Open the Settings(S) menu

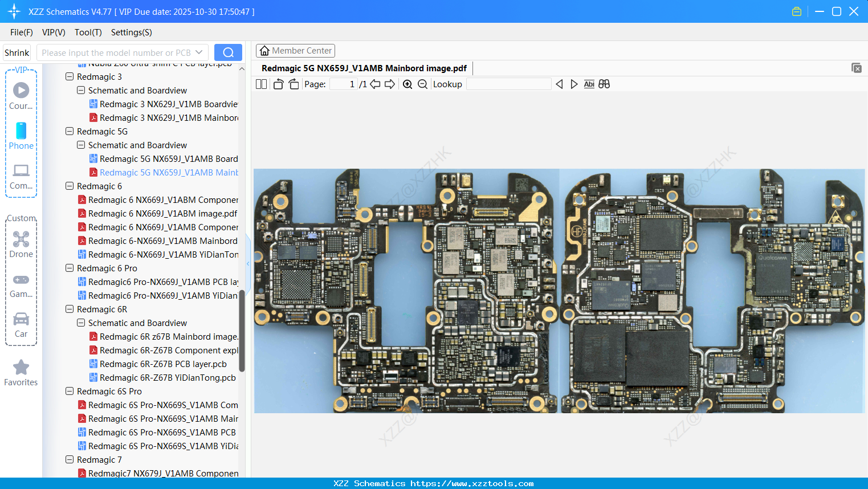(x=131, y=32)
